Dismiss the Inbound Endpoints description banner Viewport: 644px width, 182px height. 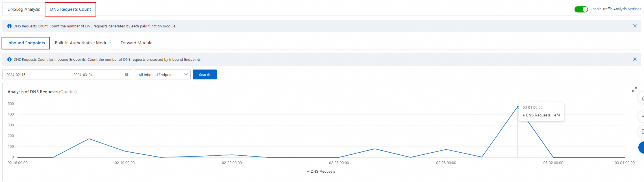(635, 59)
